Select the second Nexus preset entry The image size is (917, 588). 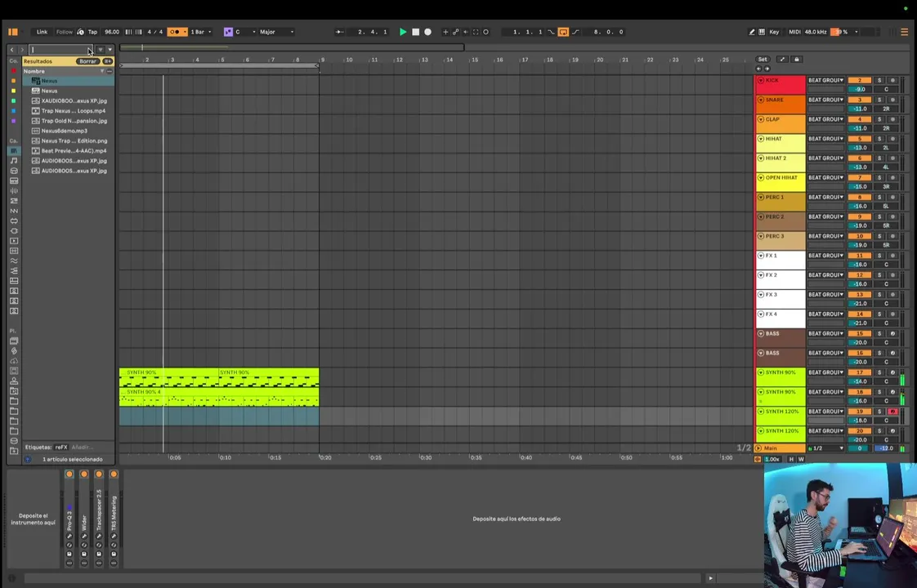(x=49, y=91)
